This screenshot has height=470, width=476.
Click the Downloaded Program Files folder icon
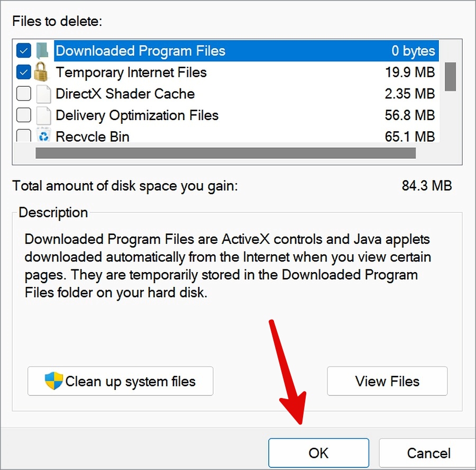42,51
